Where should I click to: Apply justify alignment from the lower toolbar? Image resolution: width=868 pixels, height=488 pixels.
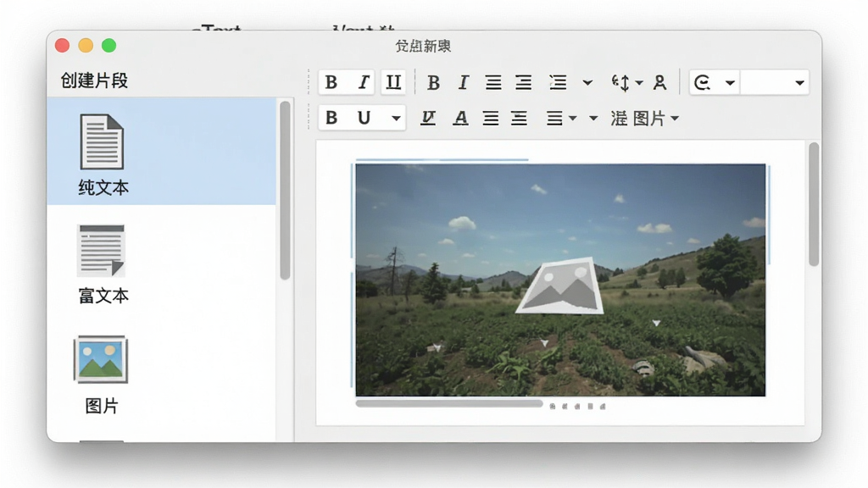click(491, 118)
